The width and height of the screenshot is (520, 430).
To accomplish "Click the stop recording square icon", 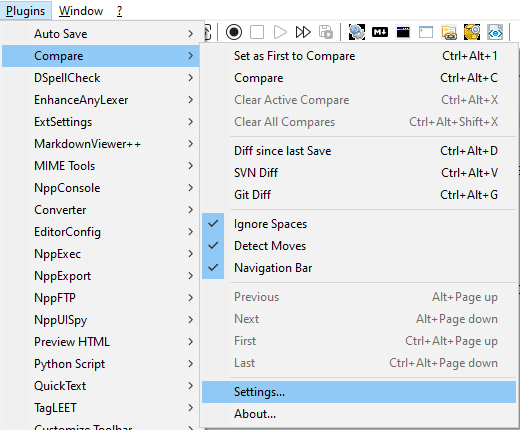I will 257,32.
